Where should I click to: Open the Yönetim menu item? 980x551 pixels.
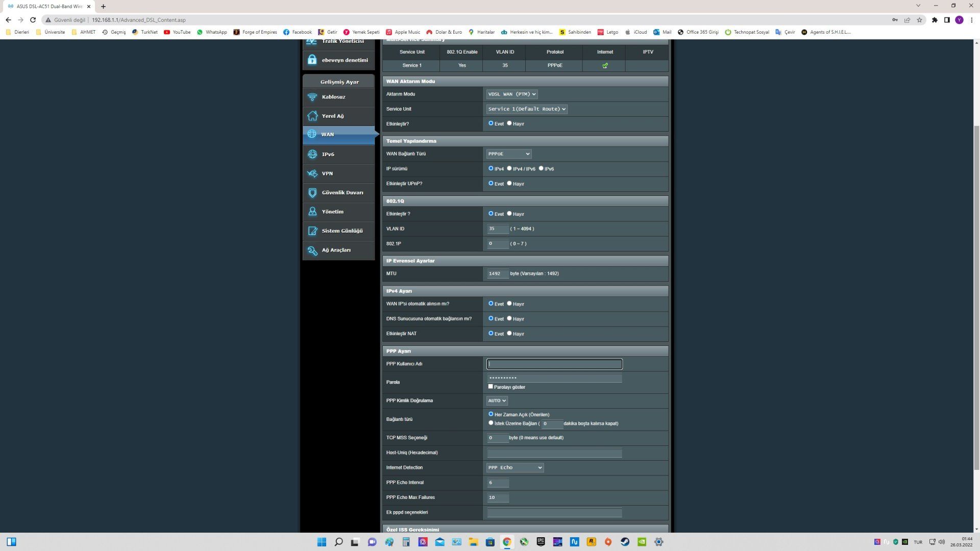pyautogui.click(x=333, y=212)
